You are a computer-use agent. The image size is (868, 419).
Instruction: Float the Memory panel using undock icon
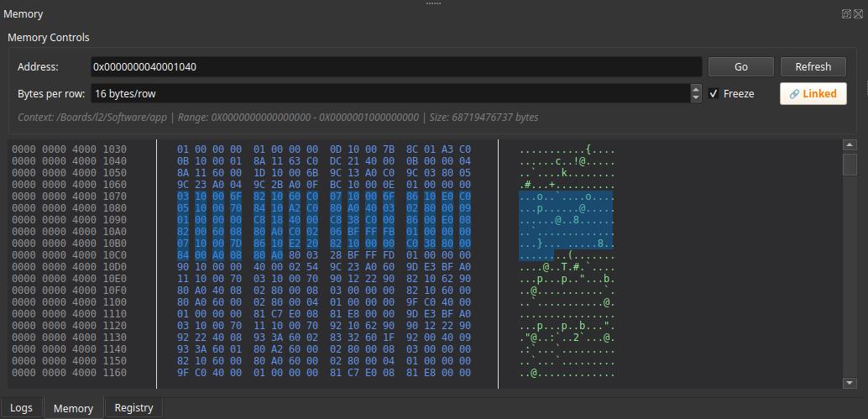[x=846, y=13]
